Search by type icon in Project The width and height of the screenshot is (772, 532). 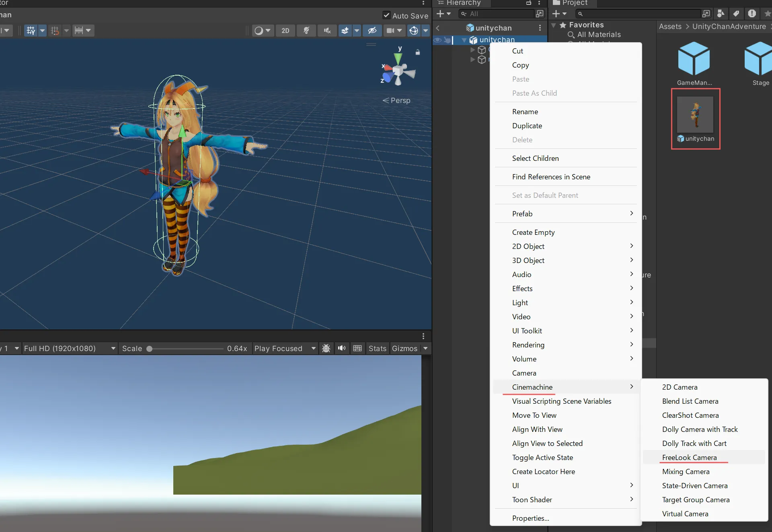tap(721, 14)
